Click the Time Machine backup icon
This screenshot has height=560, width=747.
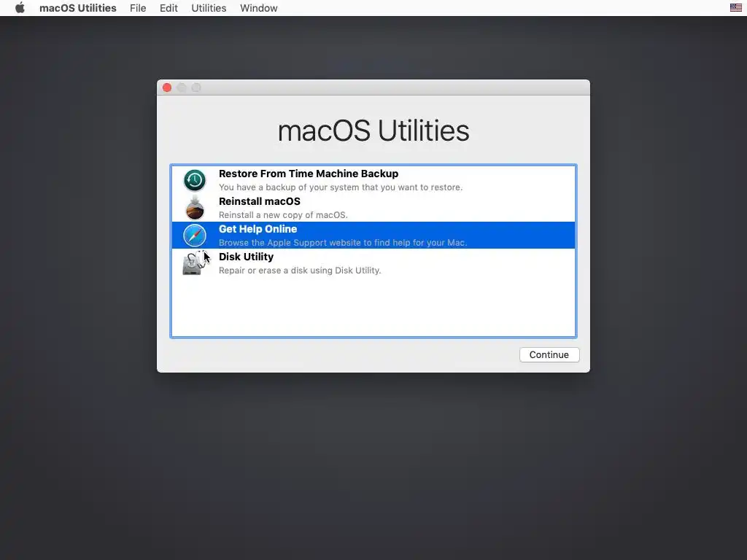(194, 180)
